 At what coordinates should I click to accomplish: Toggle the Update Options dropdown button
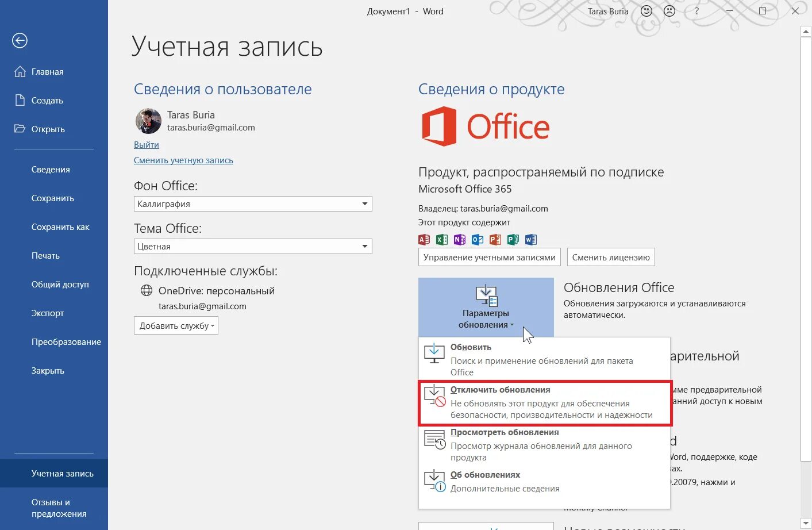pos(486,308)
